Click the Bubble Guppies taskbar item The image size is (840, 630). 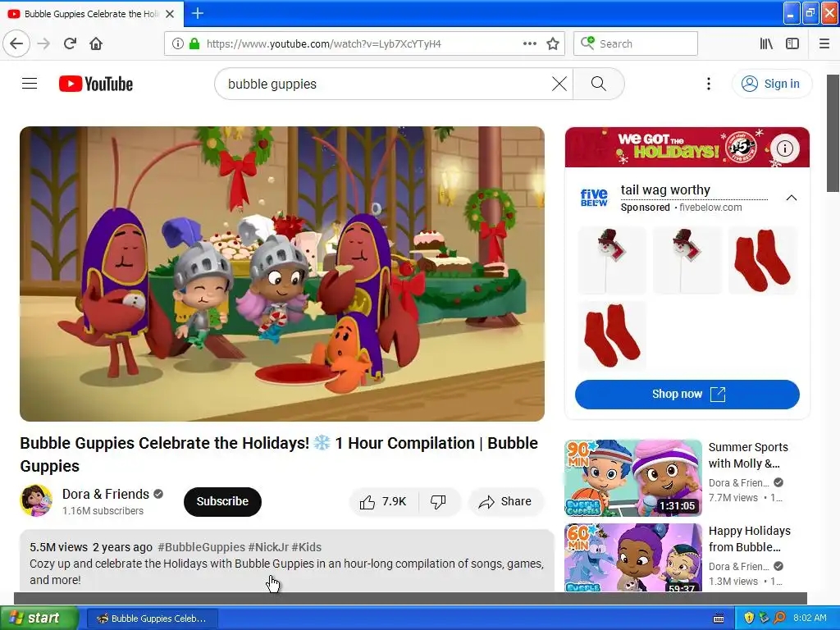pos(152,619)
